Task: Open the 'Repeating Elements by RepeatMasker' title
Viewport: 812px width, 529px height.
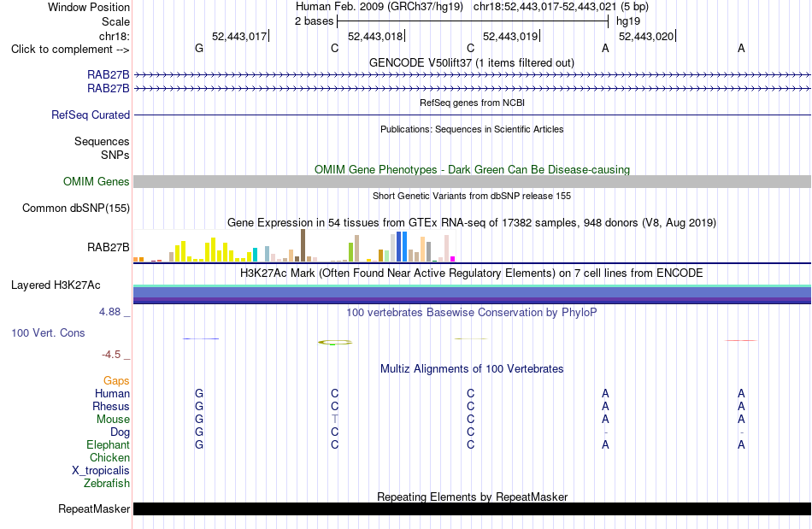Action: (x=472, y=497)
